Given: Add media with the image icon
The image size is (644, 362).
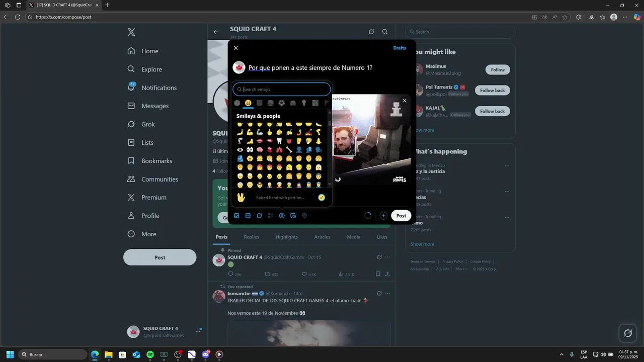Looking at the screenshot, I should (x=236, y=216).
